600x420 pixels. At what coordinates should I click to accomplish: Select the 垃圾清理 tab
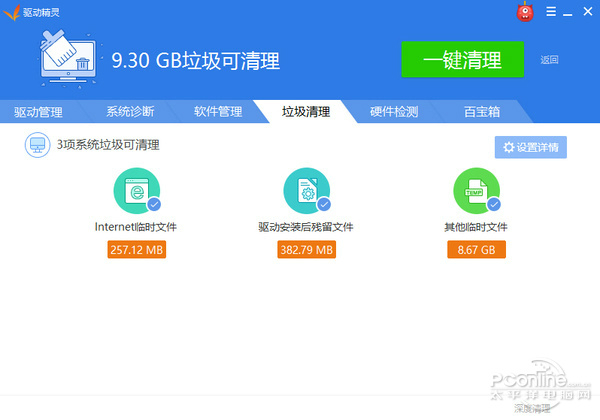[306, 112]
